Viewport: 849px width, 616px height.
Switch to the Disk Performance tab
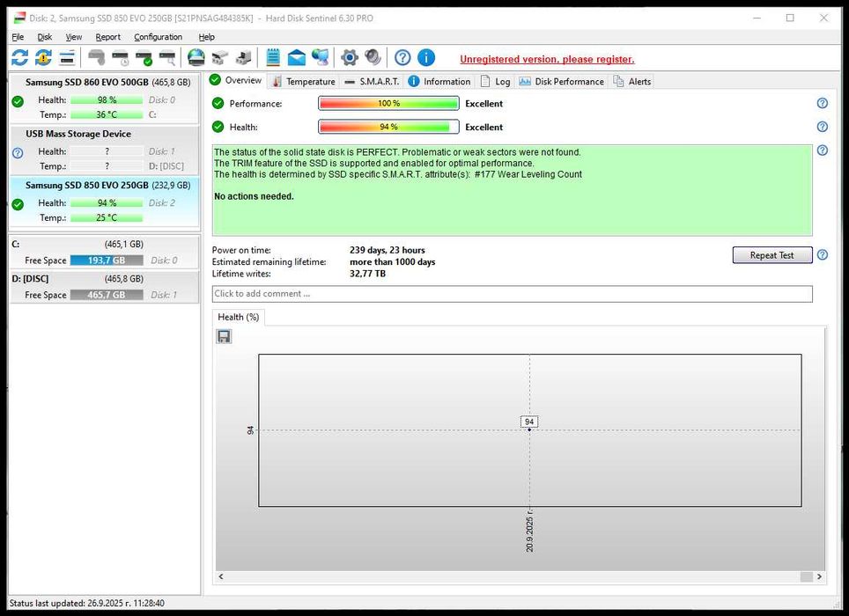point(562,81)
